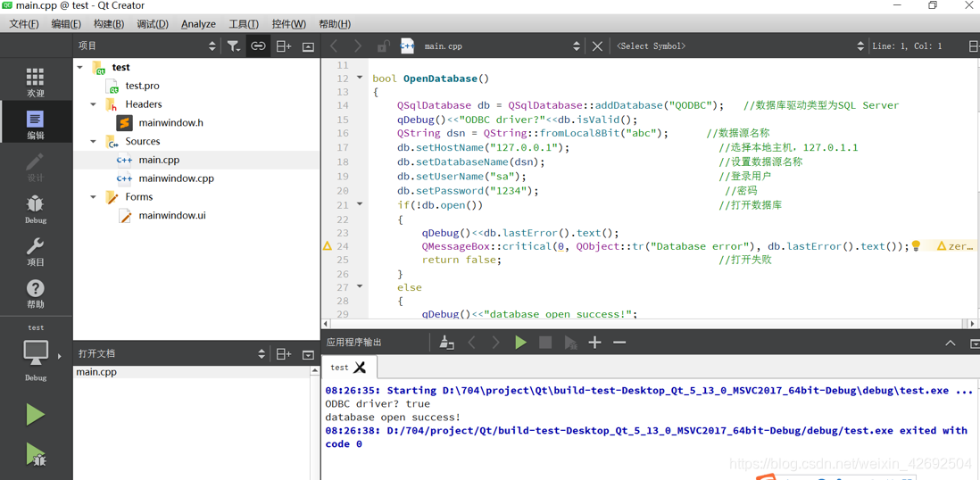Select mainwindow.h in project tree
The image size is (980, 480).
tap(170, 122)
